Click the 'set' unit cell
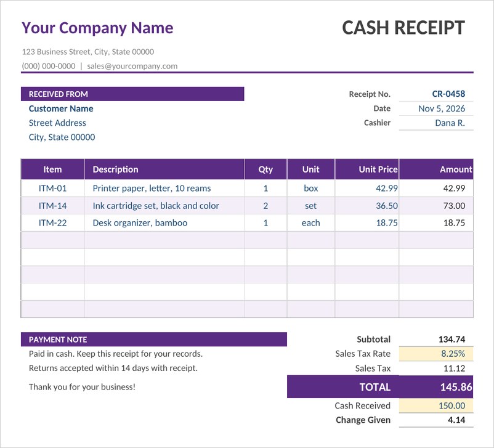This screenshot has width=494, height=448. click(311, 206)
